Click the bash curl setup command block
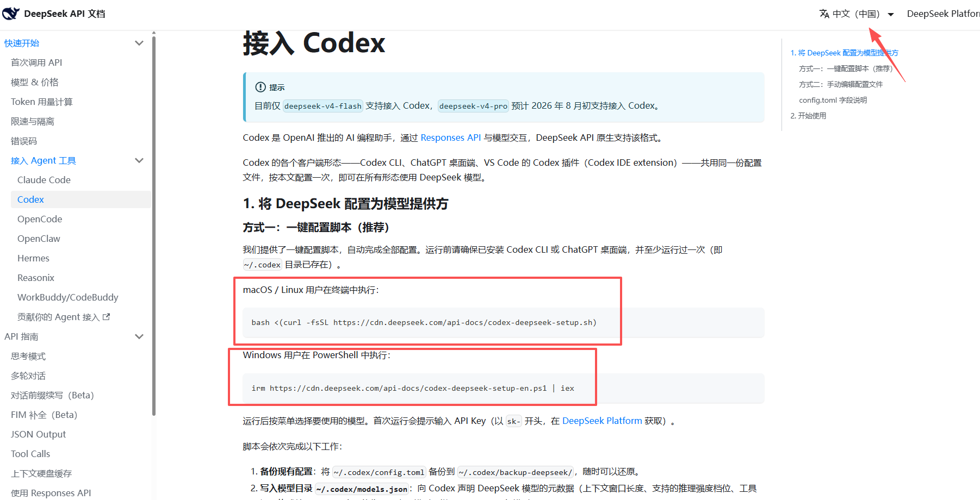980x500 pixels. point(504,322)
